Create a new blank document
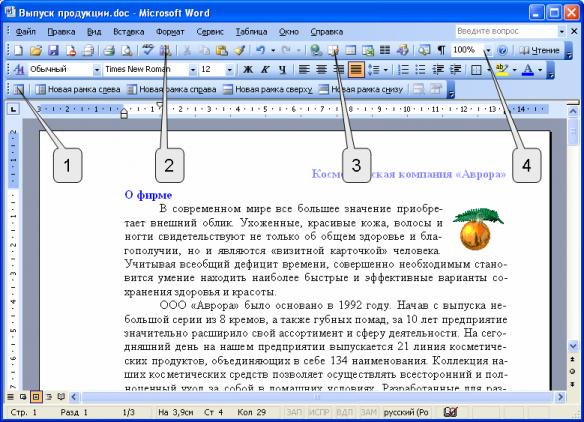 click(18, 50)
